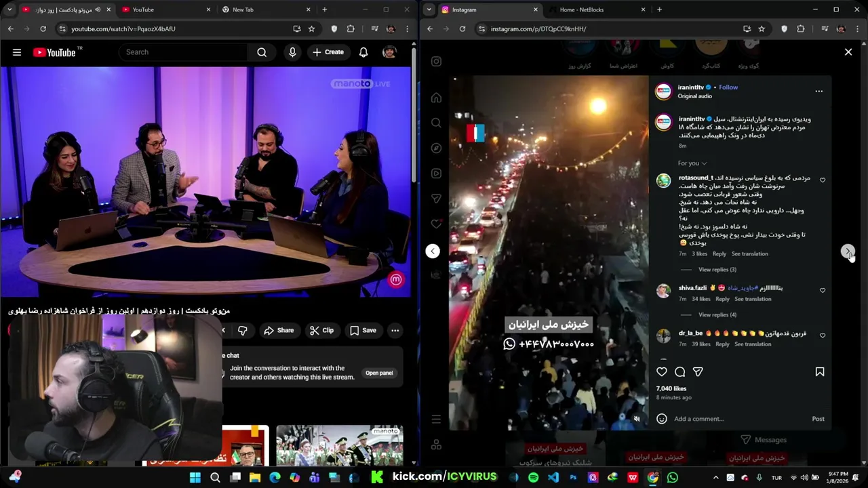This screenshot has height=488, width=868.
Task: Open a new tab in the left browser
Action: point(324,9)
